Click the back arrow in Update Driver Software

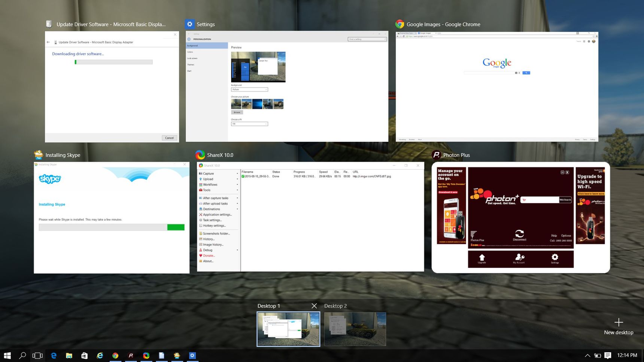click(48, 42)
